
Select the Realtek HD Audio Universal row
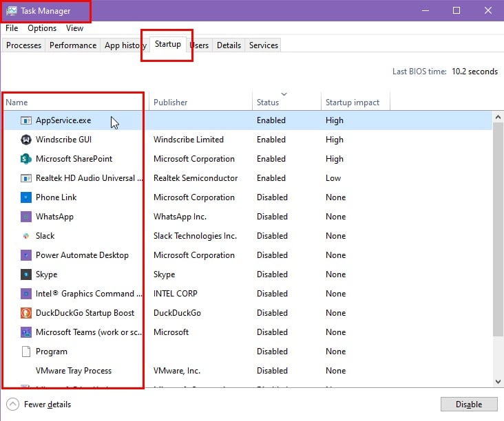(x=90, y=178)
